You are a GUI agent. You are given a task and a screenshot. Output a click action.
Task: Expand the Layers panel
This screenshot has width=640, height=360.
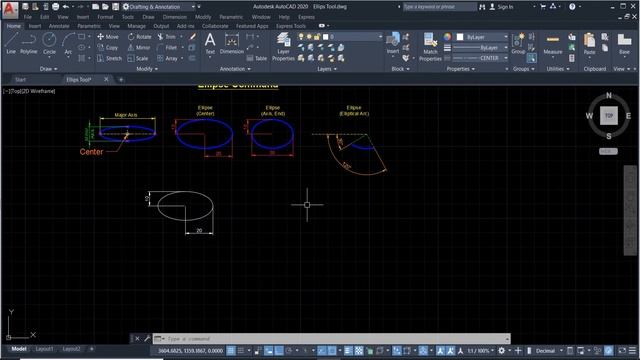[x=327, y=69]
